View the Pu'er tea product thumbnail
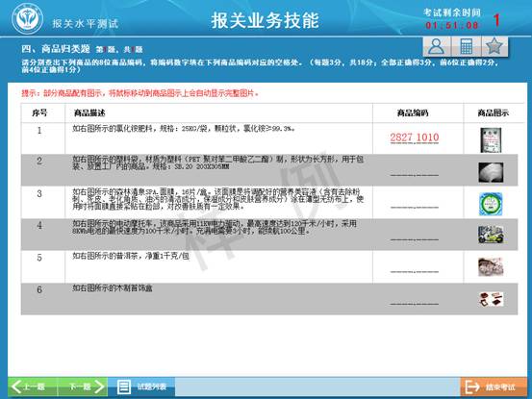The width and height of the screenshot is (532, 399). (491, 266)
